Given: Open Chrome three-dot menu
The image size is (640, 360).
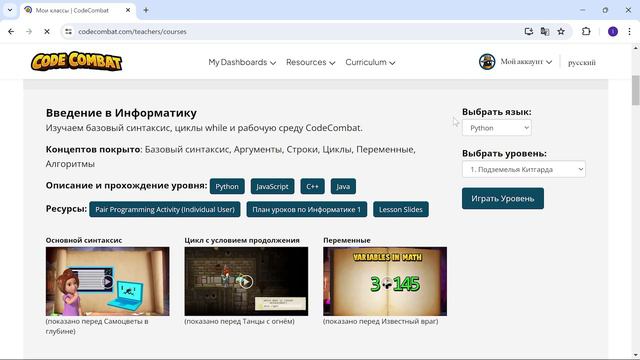Looking at the screenshot, I should [x=629, y=31].
